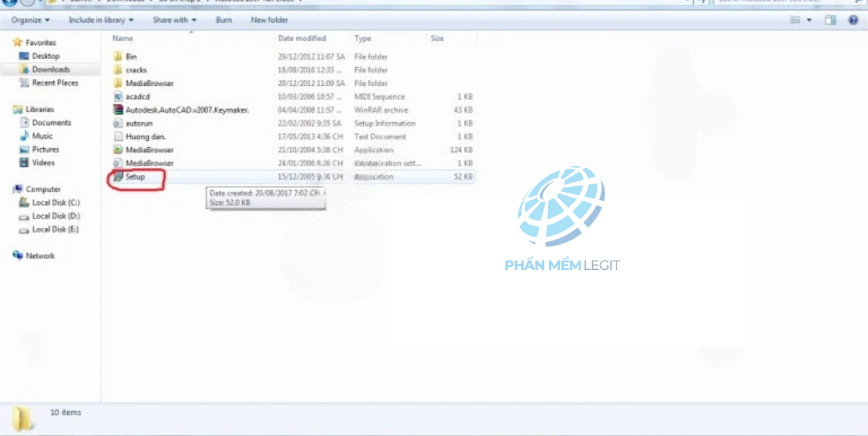Click the Huong dan text document icon

click(118, 136)
